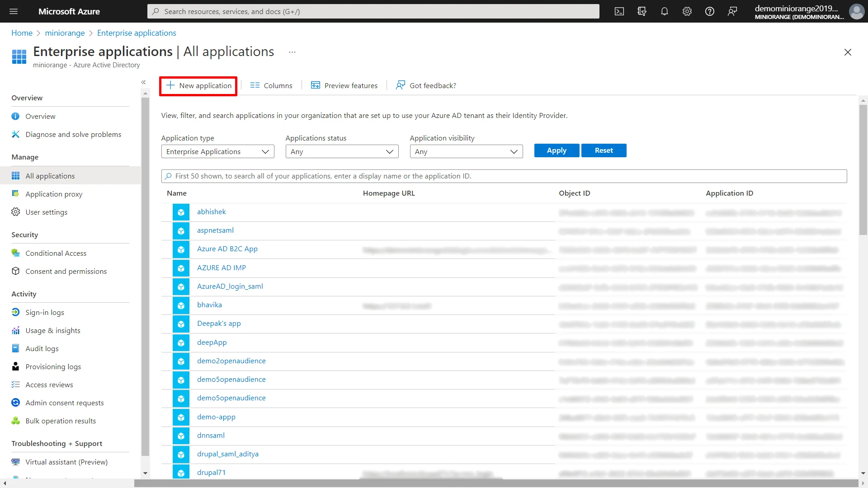Click the All applications sidebar item
The height and width of the screenshot is (488, 868).
(49, 175)
